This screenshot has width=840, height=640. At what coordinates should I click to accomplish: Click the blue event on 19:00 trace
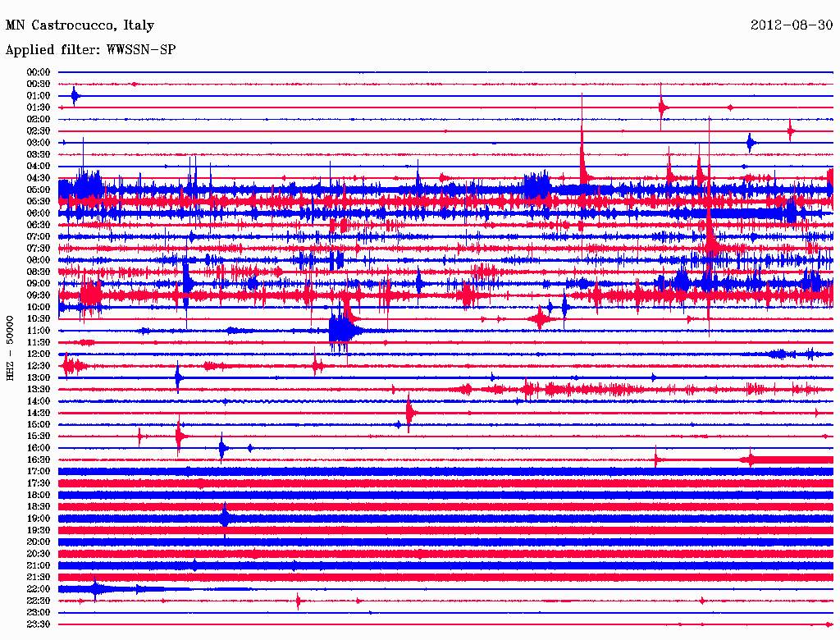tap(225, 519)
